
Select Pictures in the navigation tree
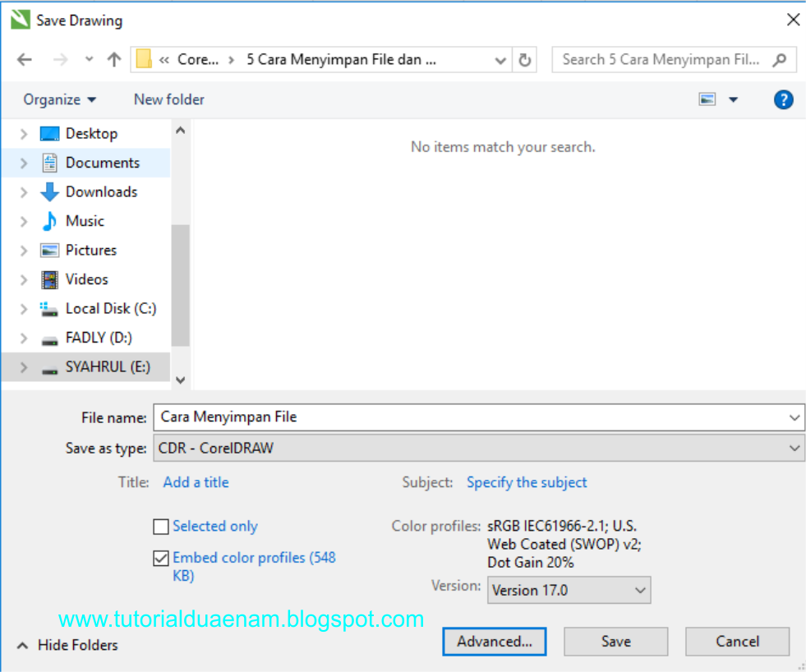coord(91,251)
